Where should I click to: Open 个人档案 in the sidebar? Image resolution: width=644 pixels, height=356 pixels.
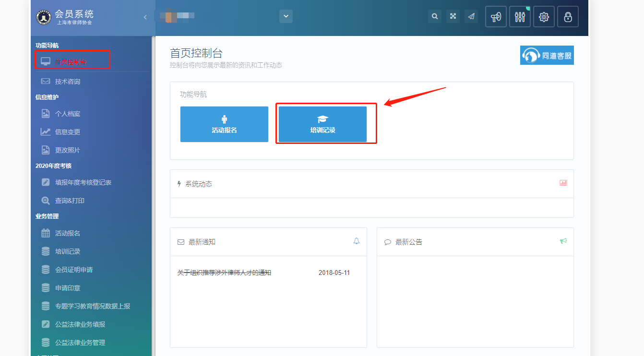tap(68, 114)
